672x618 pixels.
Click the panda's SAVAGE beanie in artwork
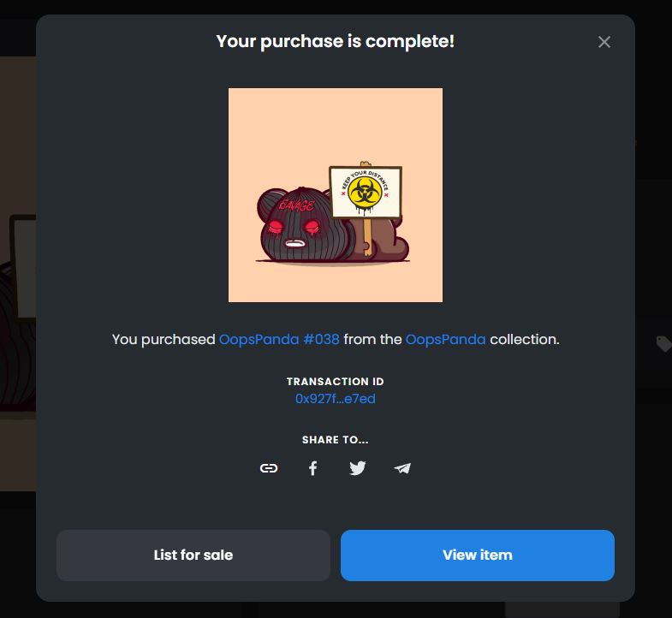coord(295,204)
